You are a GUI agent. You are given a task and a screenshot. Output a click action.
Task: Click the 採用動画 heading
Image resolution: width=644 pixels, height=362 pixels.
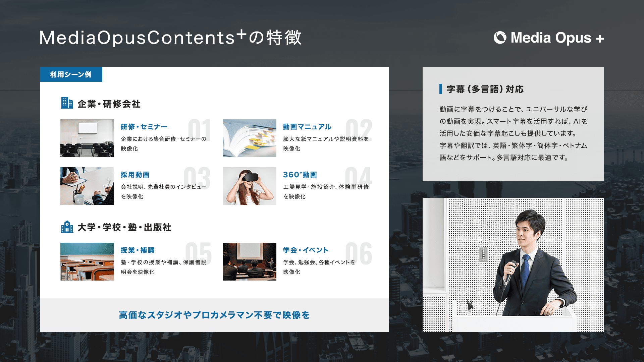[135, 175]
